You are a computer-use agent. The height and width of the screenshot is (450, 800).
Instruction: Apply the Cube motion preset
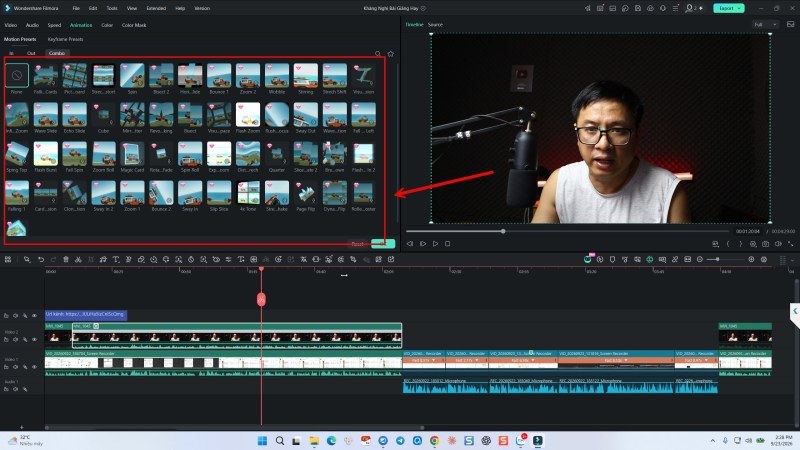(x=103, y=115)
